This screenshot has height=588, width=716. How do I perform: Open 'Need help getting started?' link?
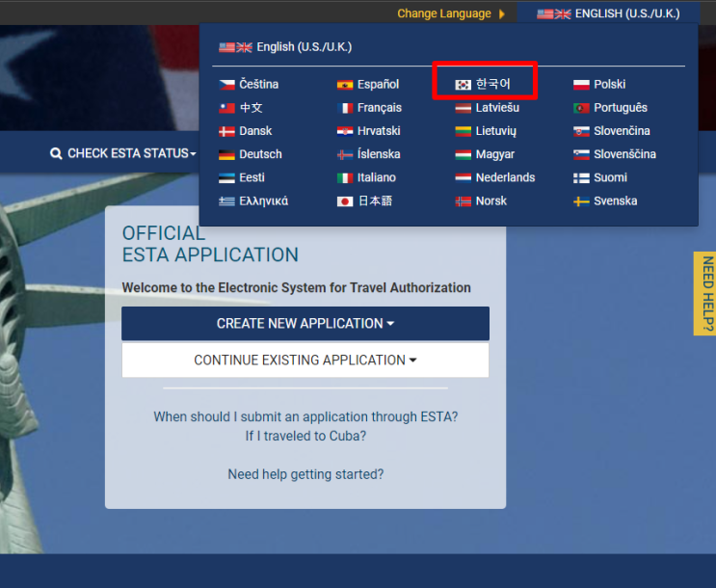[x=305, y=474]
